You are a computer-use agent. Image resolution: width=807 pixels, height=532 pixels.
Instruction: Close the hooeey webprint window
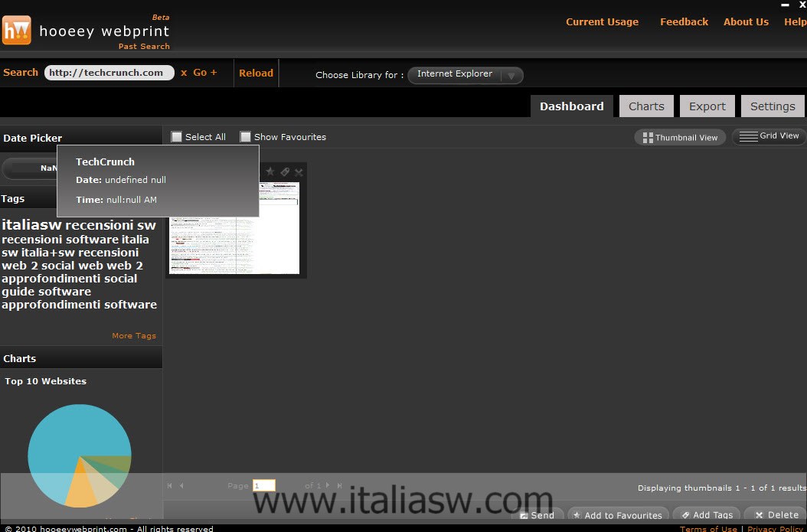pos(802,4)
